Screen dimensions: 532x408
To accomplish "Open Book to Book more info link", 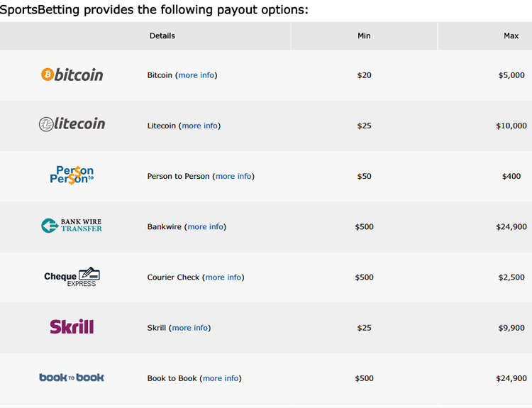I will coord(221,378).
